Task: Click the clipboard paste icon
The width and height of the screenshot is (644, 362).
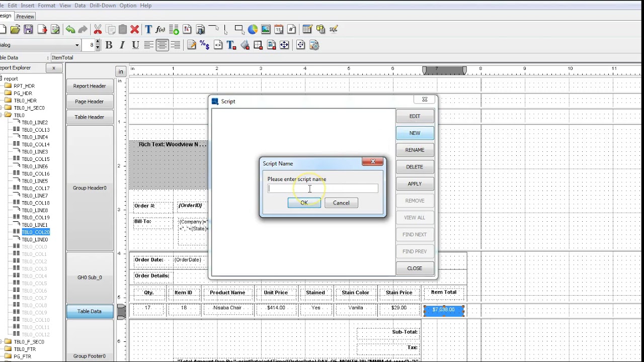Action: [x=122, y=30]
